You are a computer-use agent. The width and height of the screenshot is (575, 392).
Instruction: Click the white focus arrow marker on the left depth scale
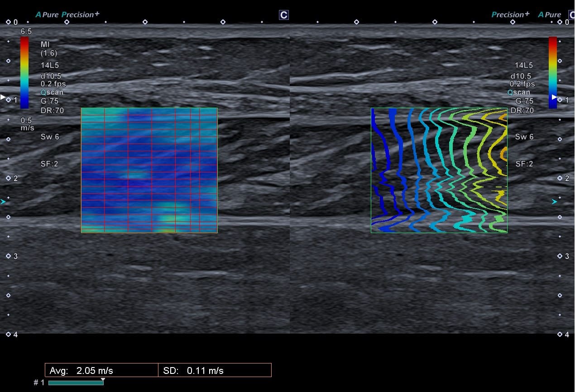click(x=3, y=97)
